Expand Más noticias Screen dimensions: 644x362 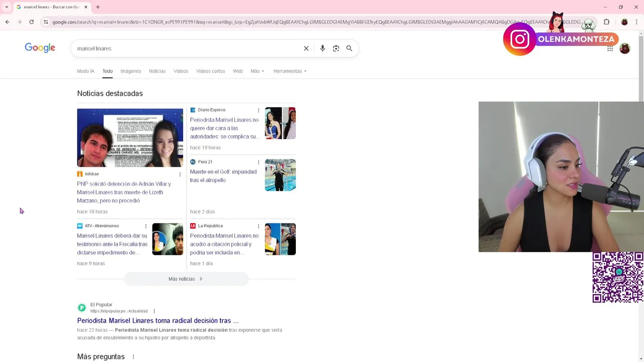coord(186,279)
